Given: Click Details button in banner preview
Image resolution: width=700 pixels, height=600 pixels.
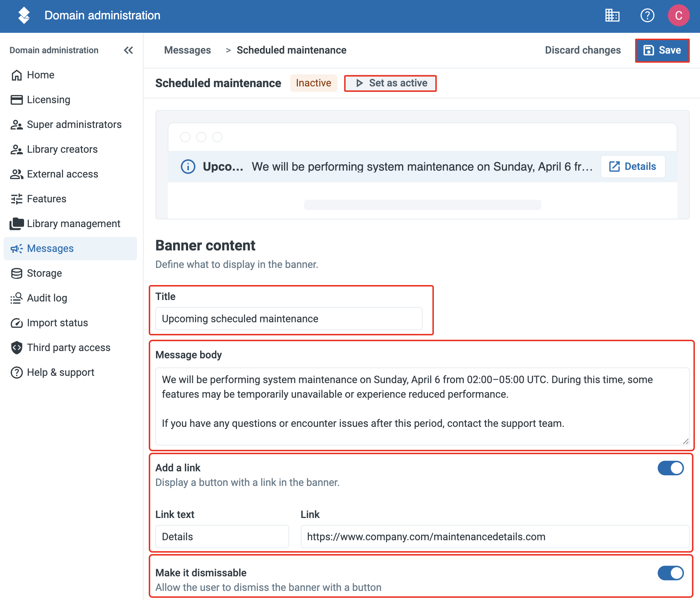Looking at the screenshot, I should click(633, 167).
